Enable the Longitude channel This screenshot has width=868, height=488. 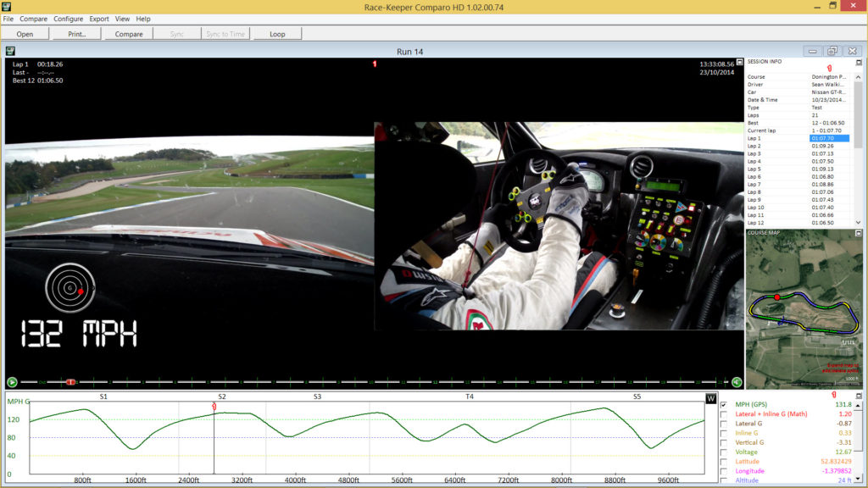[724, 471]
